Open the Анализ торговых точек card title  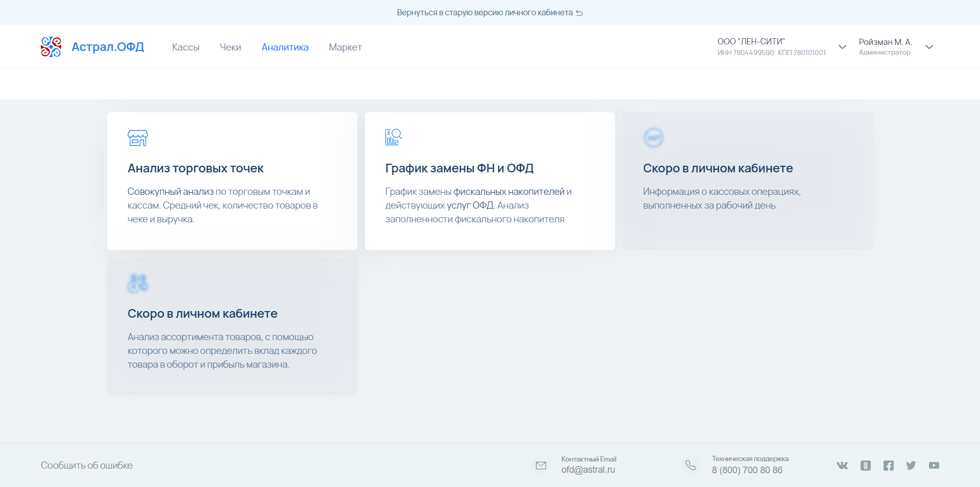tap(195, 168)
